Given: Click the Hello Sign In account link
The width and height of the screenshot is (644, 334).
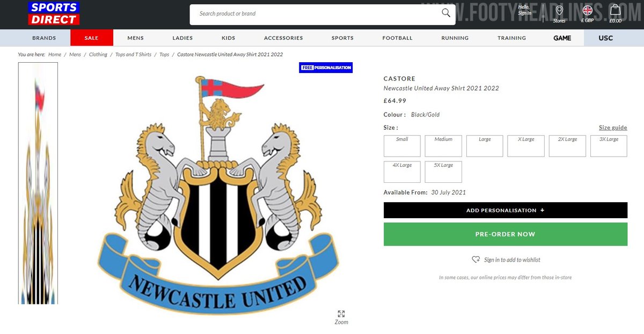Looking at the screenshot, I should [x=524, y=10].
